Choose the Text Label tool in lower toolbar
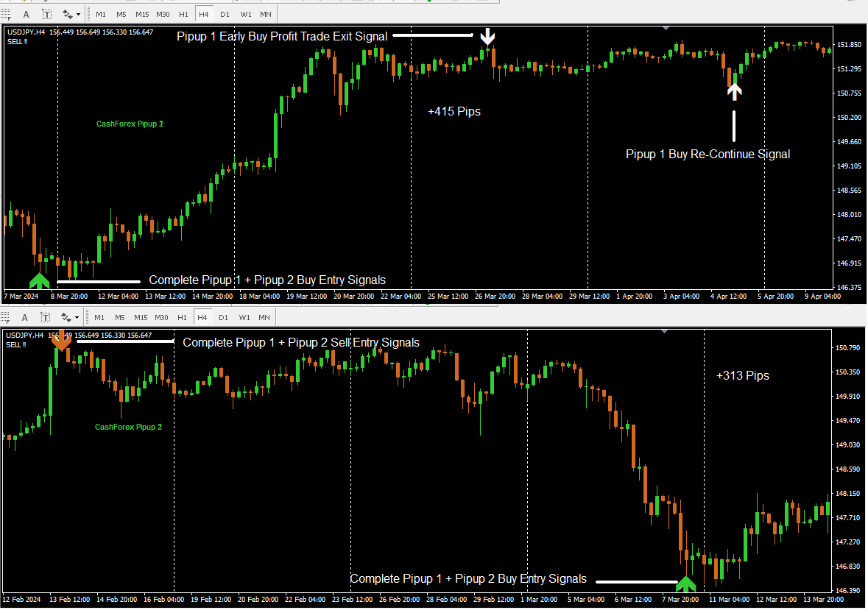Viewport: 868px width, 610px height. (x=46, y=317)
